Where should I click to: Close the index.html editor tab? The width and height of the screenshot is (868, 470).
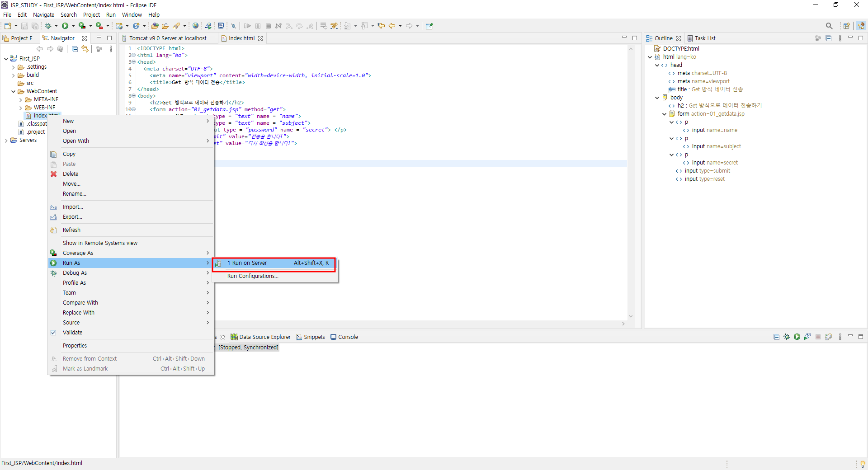tap(260, 38)
